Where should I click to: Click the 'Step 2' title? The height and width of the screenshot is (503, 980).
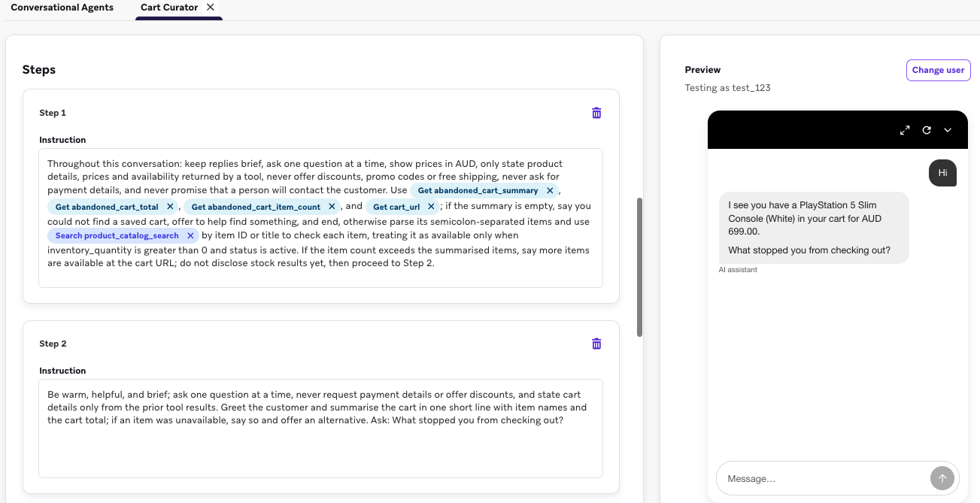coord(53,344)
